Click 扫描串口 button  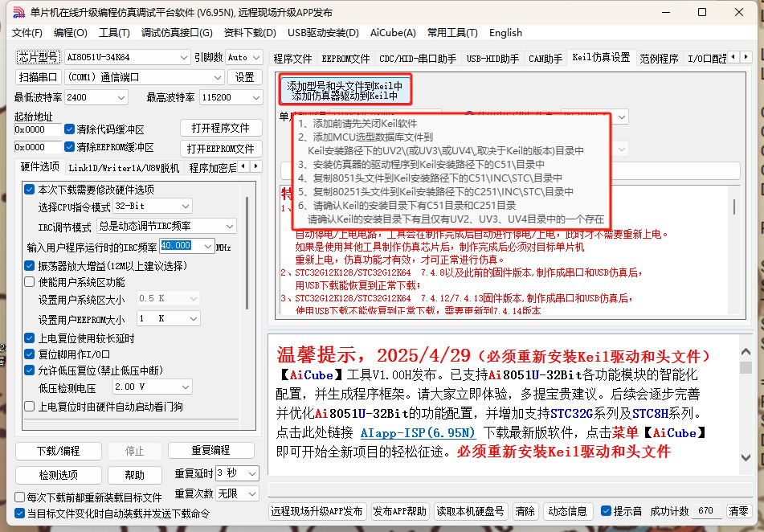[38, 77]
